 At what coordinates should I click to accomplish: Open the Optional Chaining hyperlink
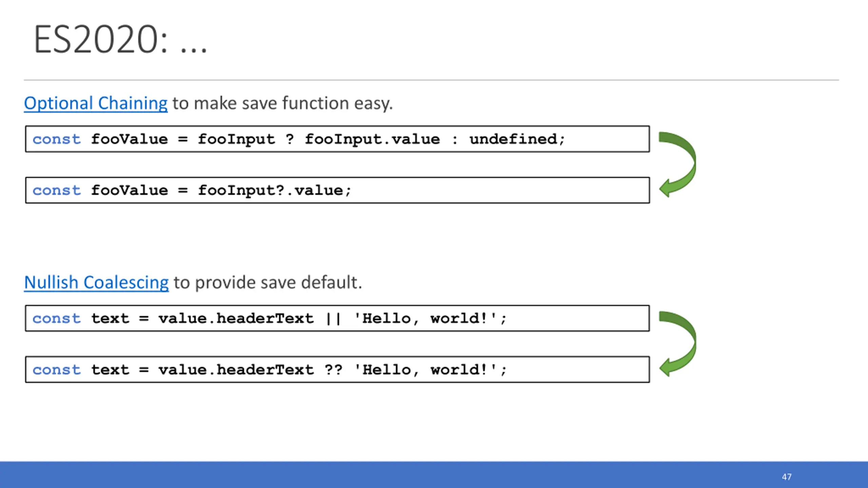(x=96, y=103)
